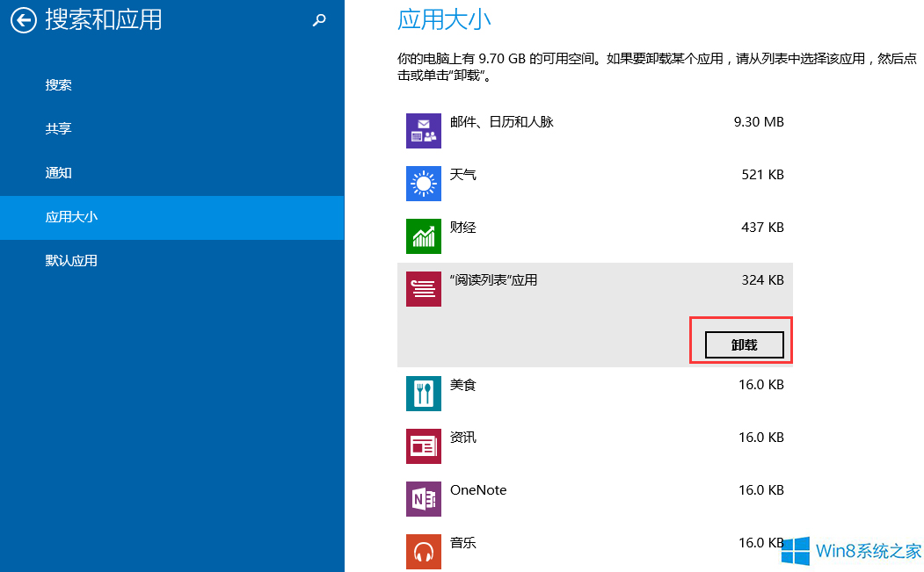Select the 阅读列表 reading list icon
The width and height of the screenshot is (924, 572).
point(423,288)
